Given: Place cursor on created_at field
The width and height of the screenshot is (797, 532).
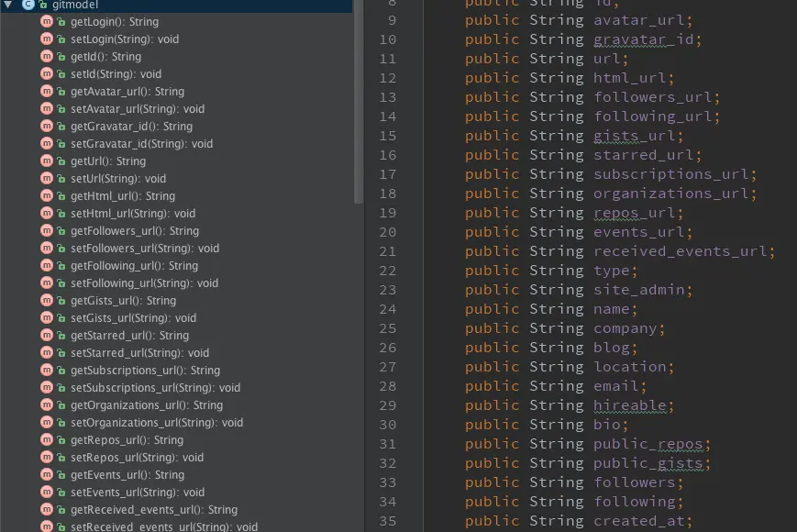Looking at the screenshot, I should (x=638, y=521).
